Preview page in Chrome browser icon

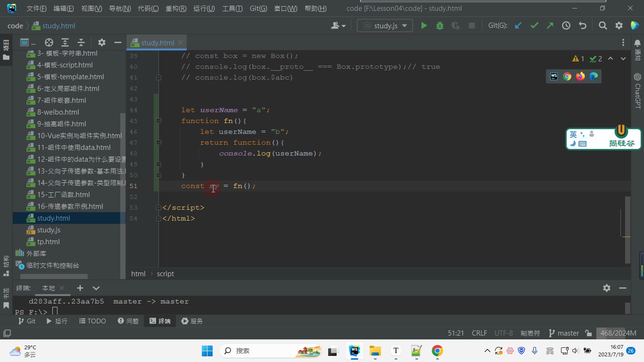[x=567, y=76]
